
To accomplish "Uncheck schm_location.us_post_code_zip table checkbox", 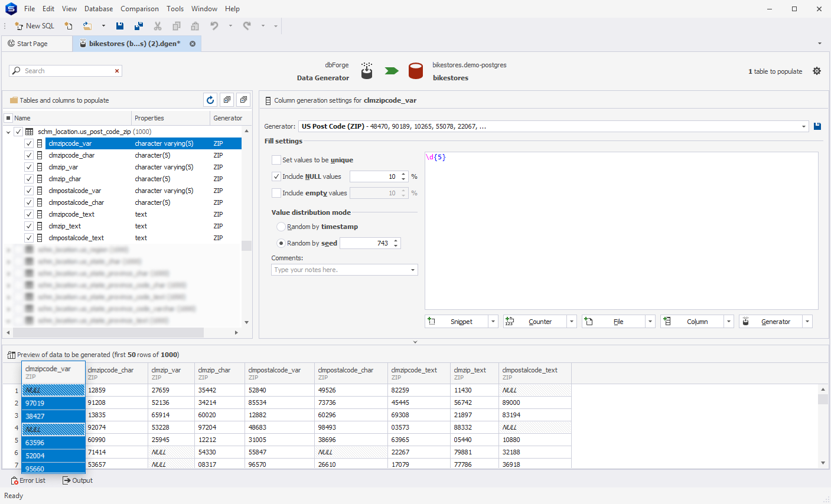I will pyautogui.click(x=18, y=132).
